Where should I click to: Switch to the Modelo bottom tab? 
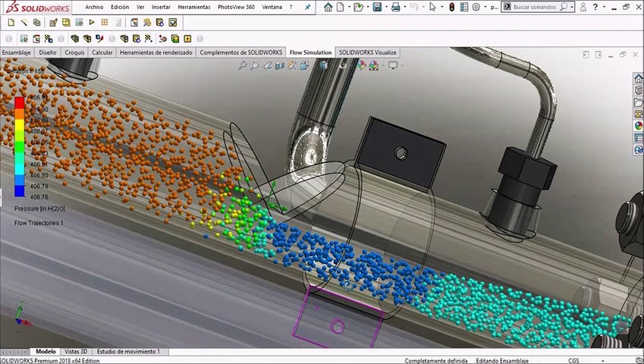pyautogui.click(x=46, y=352)
